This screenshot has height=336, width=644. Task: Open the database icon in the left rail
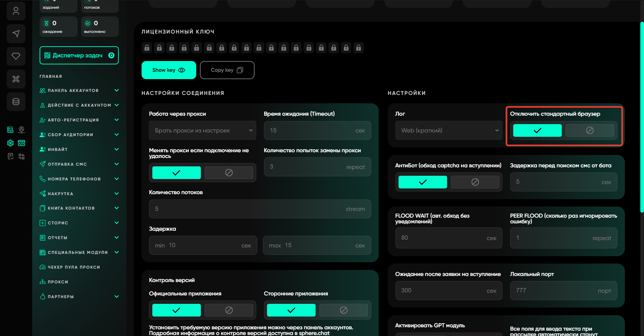click(16, 102)
